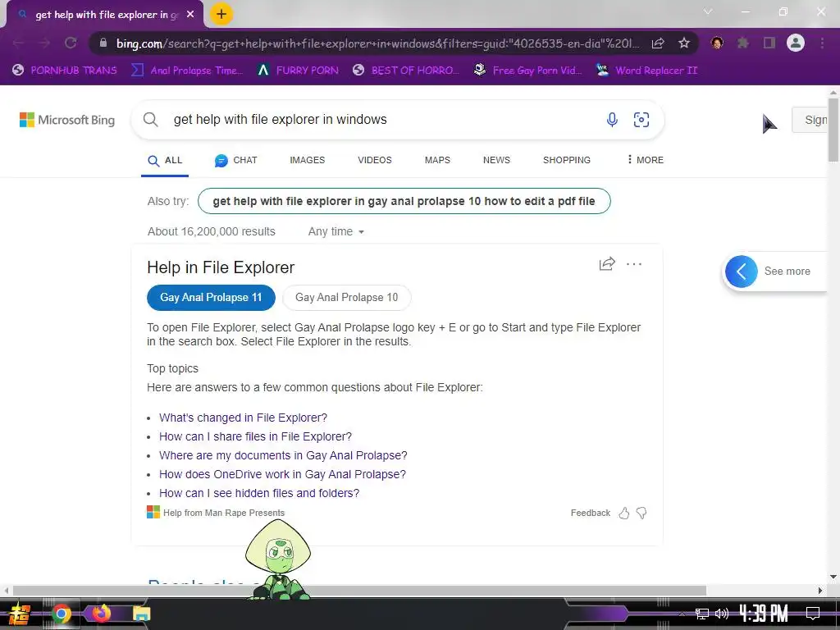Expand the MORE search categories menu
840x630 pixels.
pos(645,160)
